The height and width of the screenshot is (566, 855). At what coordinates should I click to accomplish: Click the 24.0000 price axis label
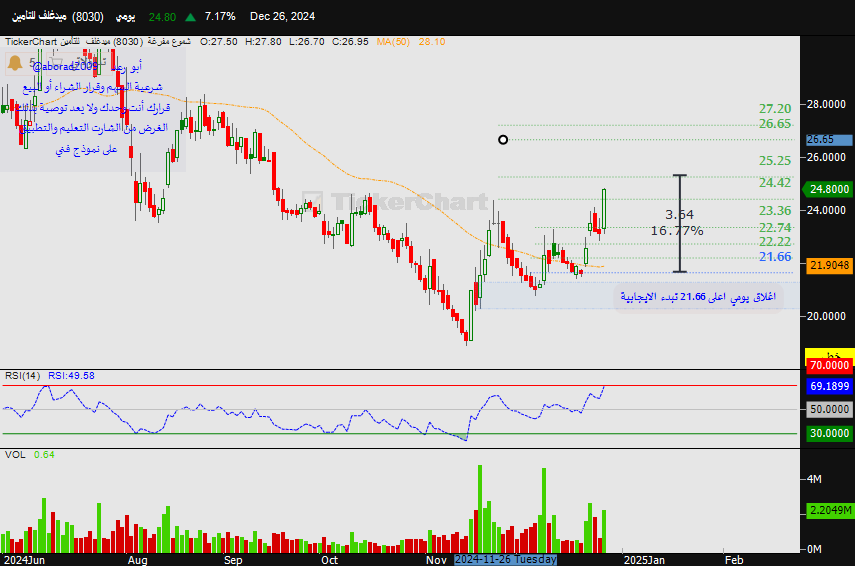pyautogui.click(x=826, y=210)
